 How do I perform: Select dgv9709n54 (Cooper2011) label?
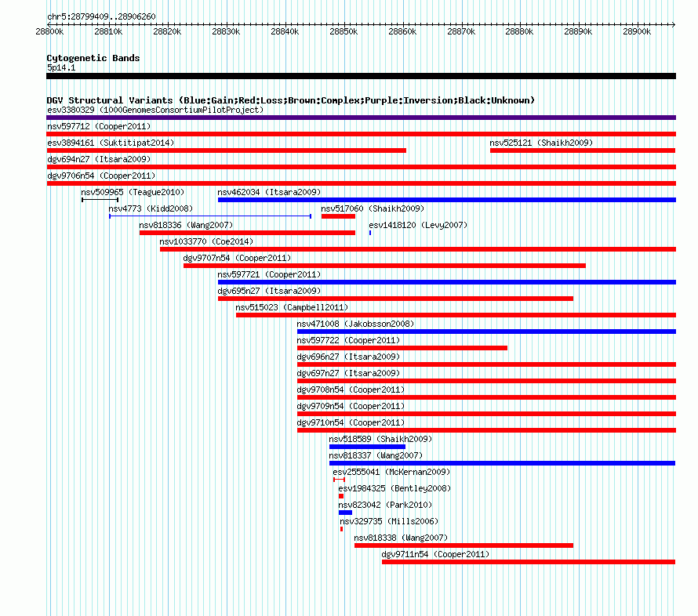coord(351,406)
